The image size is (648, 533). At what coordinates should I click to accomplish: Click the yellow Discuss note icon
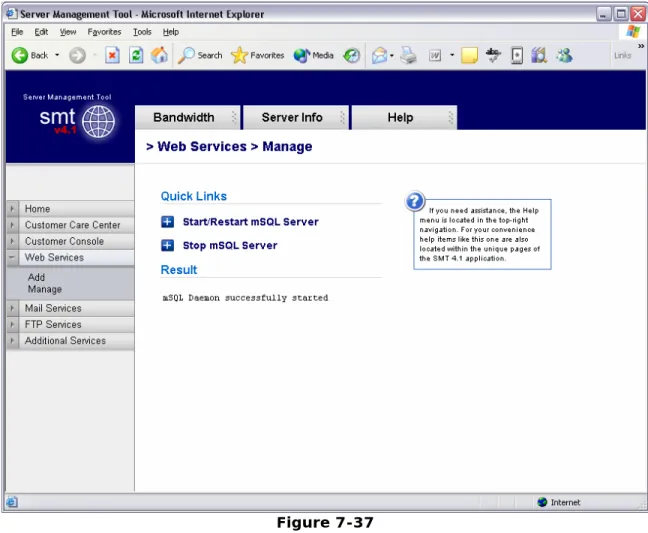point(469,55)
